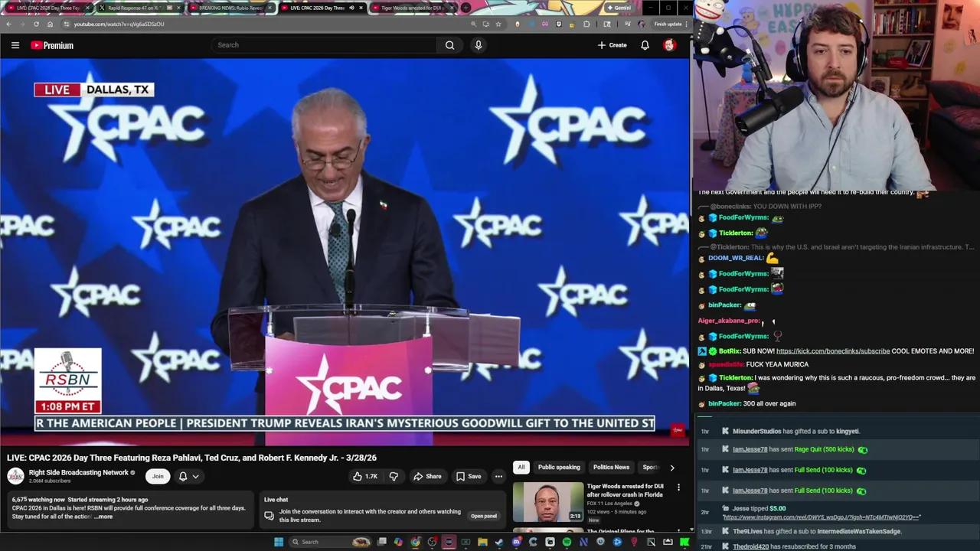Screen dimensions: 980x551
Task: Start voice search with microphone icon
Action: tap(479, 45)
